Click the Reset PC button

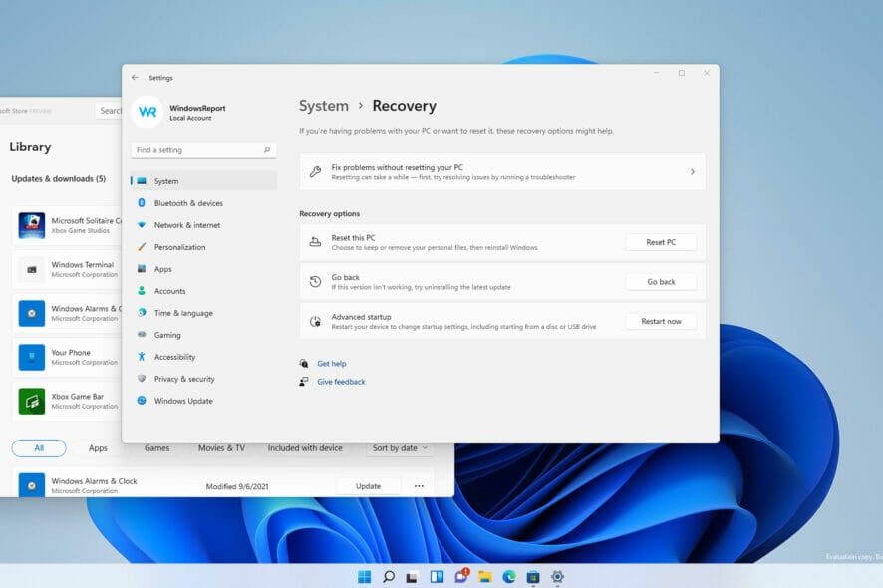pyautogui.click(x=661, y=242)
